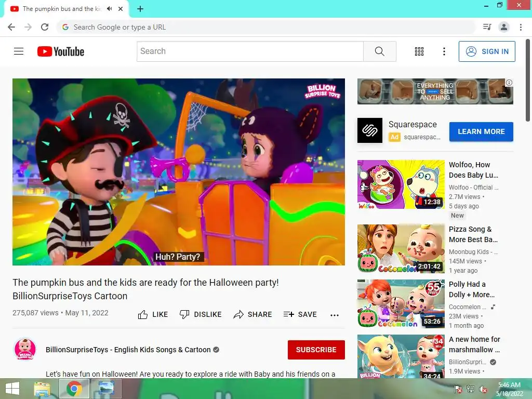
Task: Click the page vertical scrollbar
Action: pyautogui.click(x=528, y=79)
